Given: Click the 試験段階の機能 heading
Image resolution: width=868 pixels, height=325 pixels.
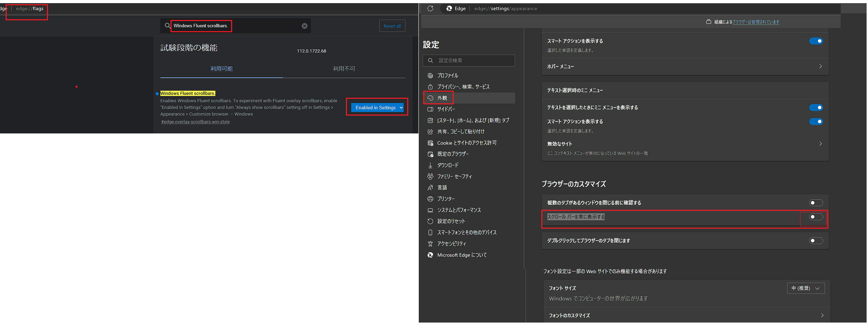Looking at the screenshot, I should pyautogui.click(x=189, y=48).
